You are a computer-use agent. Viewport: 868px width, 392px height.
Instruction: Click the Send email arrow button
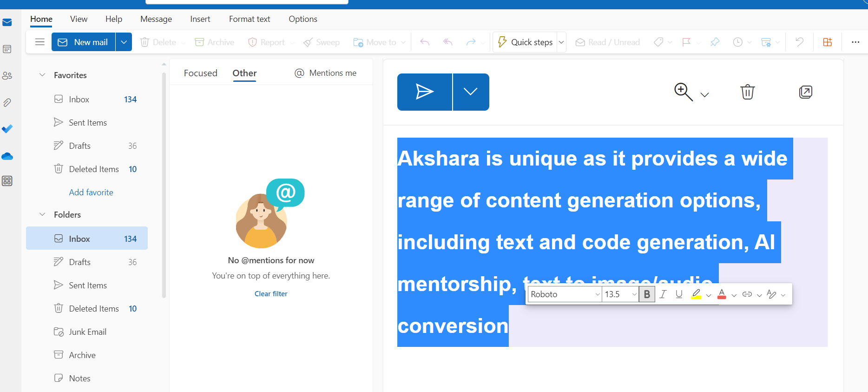click(424, 92)
